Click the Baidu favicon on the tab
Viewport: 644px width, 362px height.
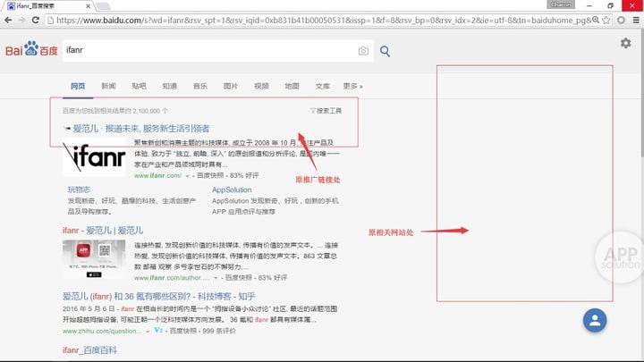[11, 5]
